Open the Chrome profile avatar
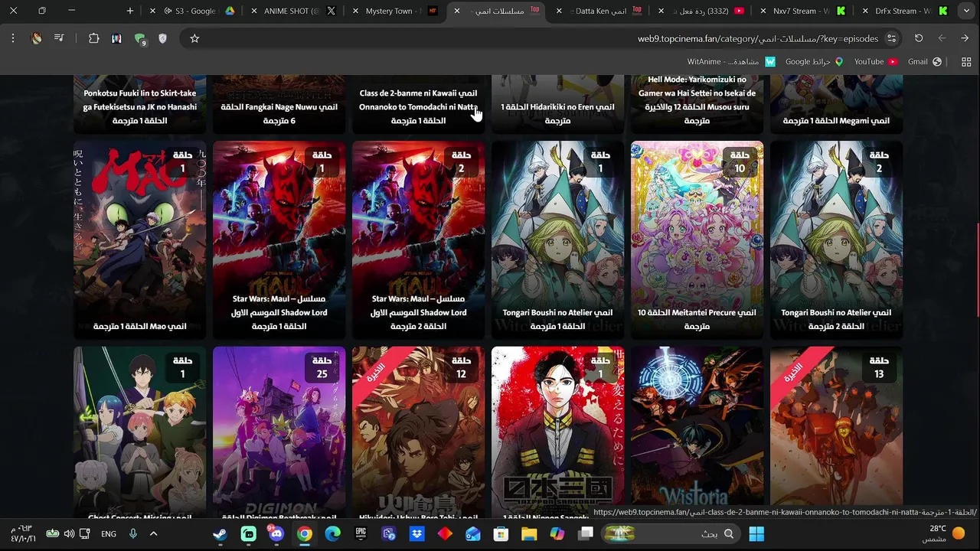Viewport: 980px width, 551px height. (36, 38)
